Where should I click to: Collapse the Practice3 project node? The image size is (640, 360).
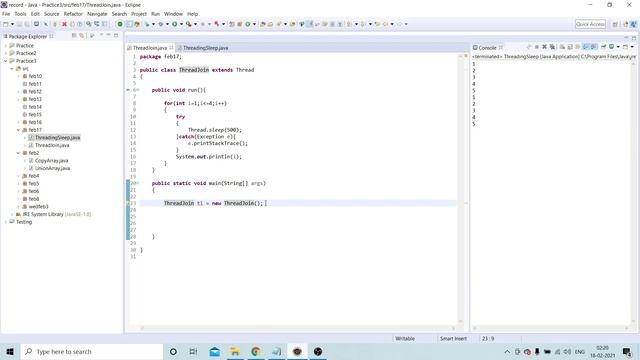click(x=6, y=61)
